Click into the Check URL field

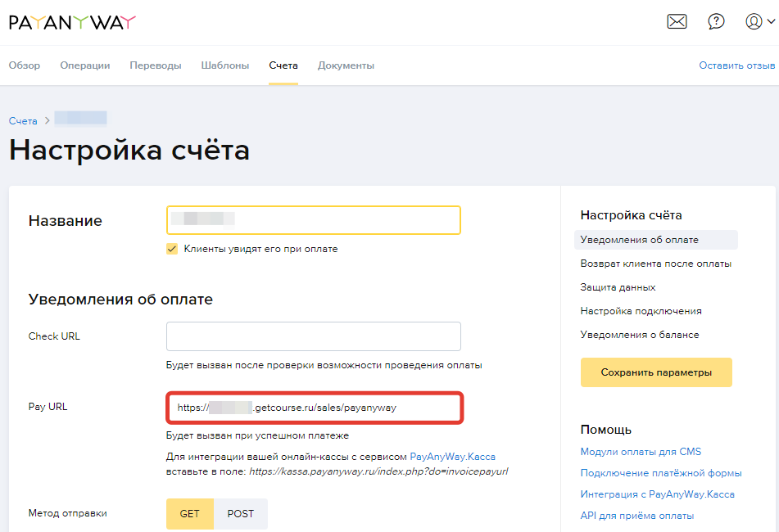(x=314, y=336)
